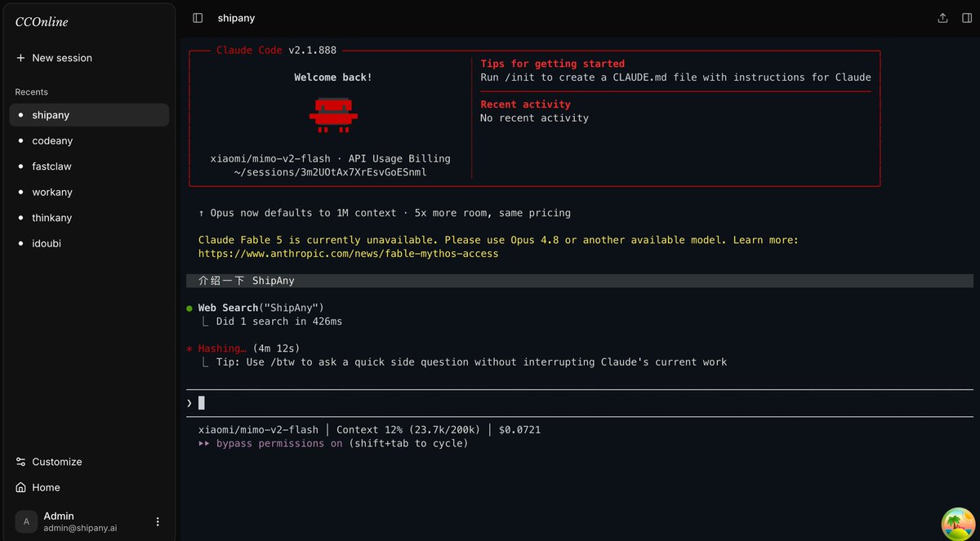Click the terminal prompt chevron
Image resolution: width=980 pixels, height=541 pixels.
click(189, 403)
